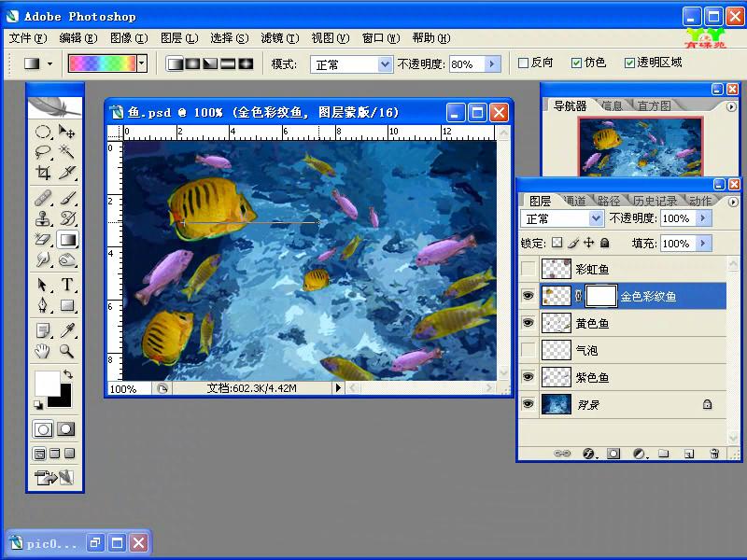Hide the 金色彩纹鱼 layer
Image resolution: width=747 pixels, height=560 pixels.
(x=529, y=296)
